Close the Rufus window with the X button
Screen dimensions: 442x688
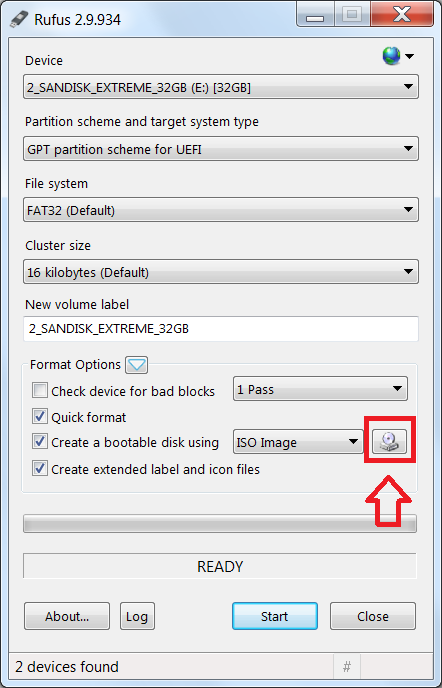(402, 16)
